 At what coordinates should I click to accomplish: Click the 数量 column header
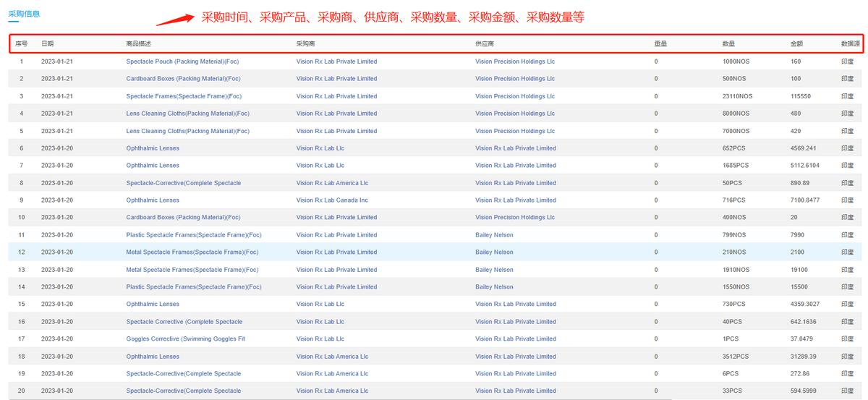click(x=728, y=44)
